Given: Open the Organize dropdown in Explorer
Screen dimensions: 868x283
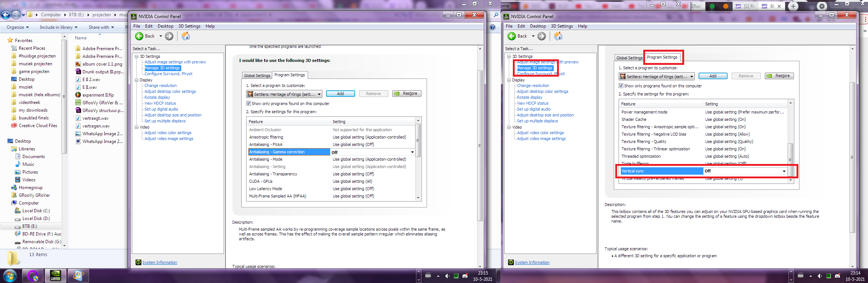Looking at the screenshot, I should tap(17, 27).
